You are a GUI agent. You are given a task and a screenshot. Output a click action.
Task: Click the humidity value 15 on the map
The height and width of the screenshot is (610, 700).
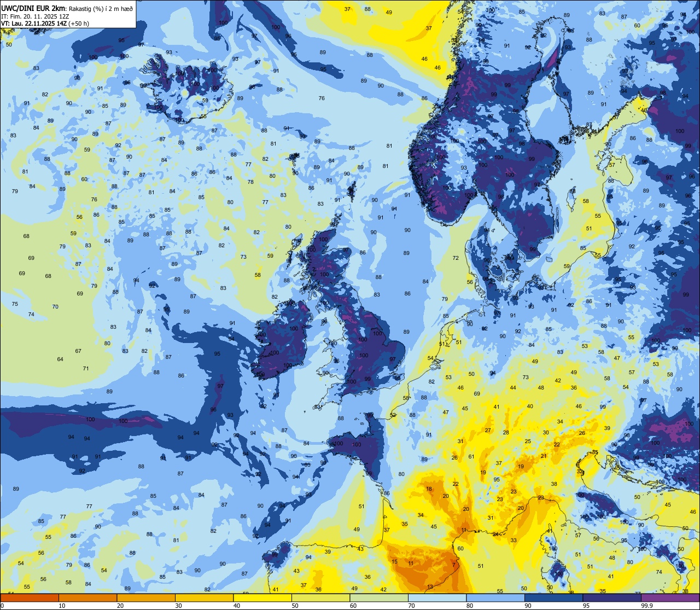tap(394, 562)
